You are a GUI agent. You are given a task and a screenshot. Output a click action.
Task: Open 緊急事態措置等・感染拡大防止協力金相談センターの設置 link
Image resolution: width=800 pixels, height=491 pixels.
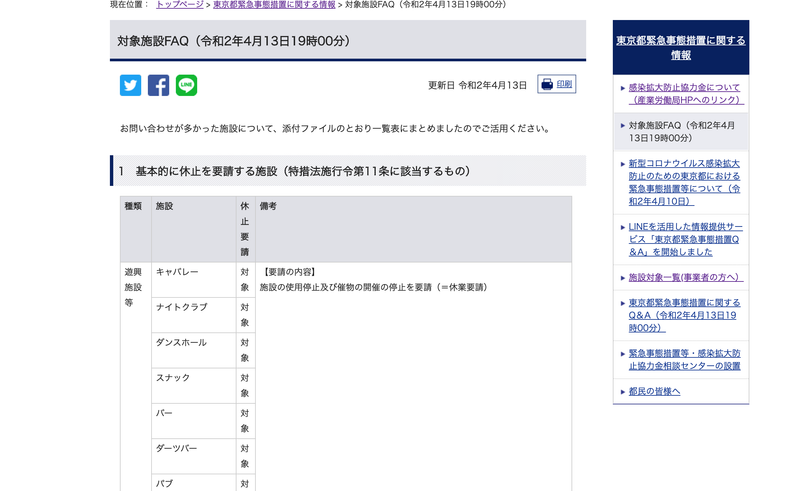[x=684, y=359]
